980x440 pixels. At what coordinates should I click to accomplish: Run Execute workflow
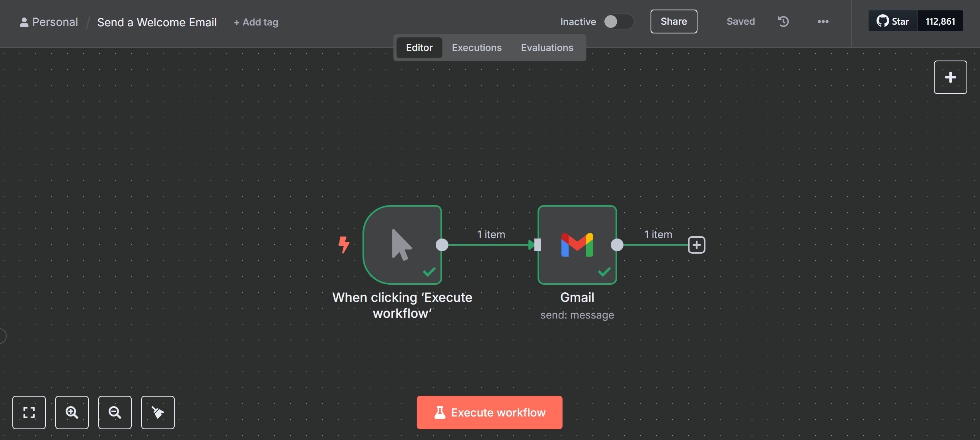(489, 413)
